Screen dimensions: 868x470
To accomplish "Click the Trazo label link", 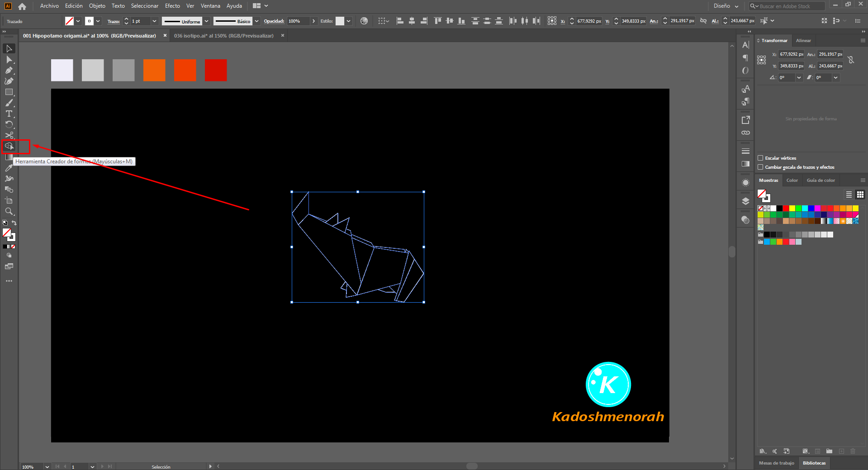I will [114, 21].
